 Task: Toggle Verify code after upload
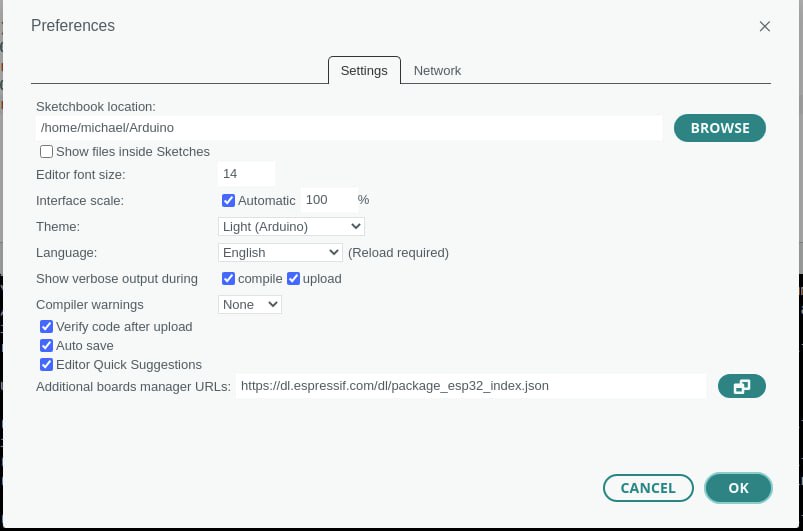(46, 327)
